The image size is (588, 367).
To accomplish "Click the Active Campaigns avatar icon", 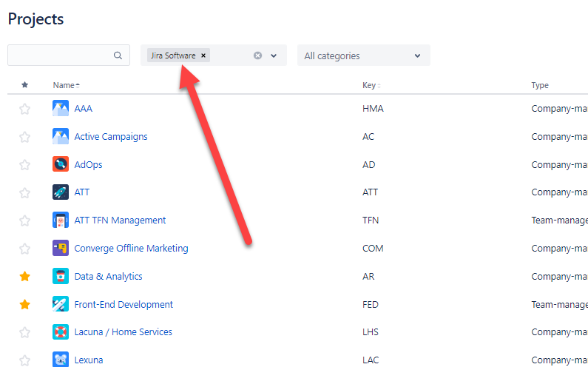I will [x=61, y=136].
